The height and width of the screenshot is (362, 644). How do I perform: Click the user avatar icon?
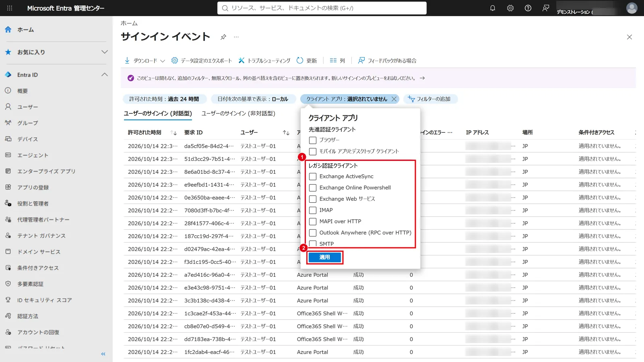tap(632, 8)
